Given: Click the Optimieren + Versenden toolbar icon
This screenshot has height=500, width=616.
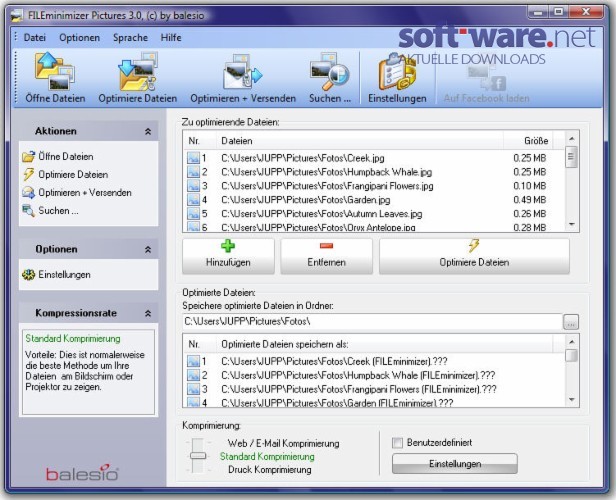Looking at the screenshot, I should click(x=243, y=72).
